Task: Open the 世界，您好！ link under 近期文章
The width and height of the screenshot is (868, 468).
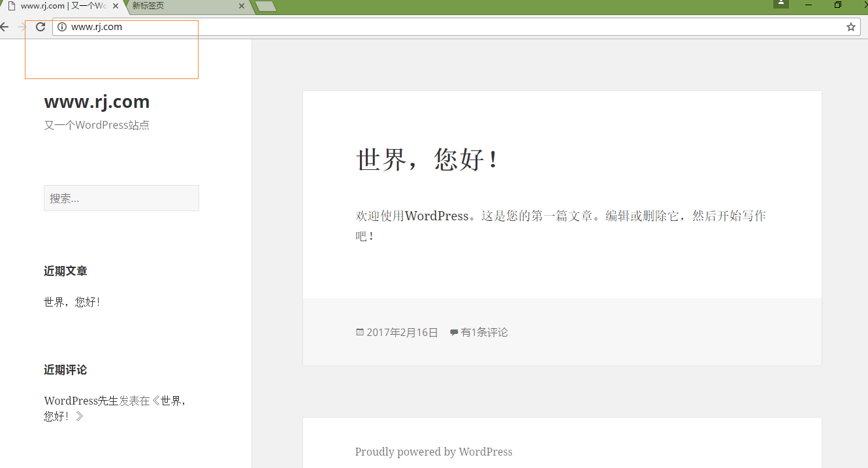Action: [72, 302]
